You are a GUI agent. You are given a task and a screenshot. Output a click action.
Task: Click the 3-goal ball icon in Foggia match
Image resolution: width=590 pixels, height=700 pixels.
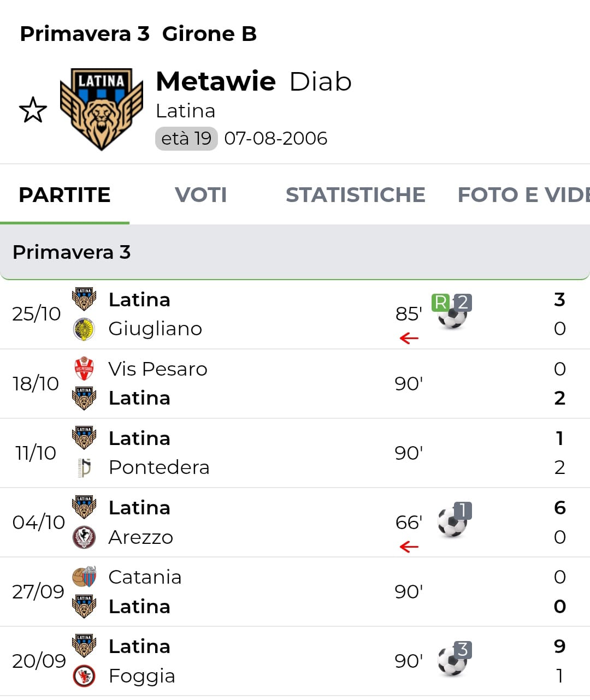pos(453,660)
